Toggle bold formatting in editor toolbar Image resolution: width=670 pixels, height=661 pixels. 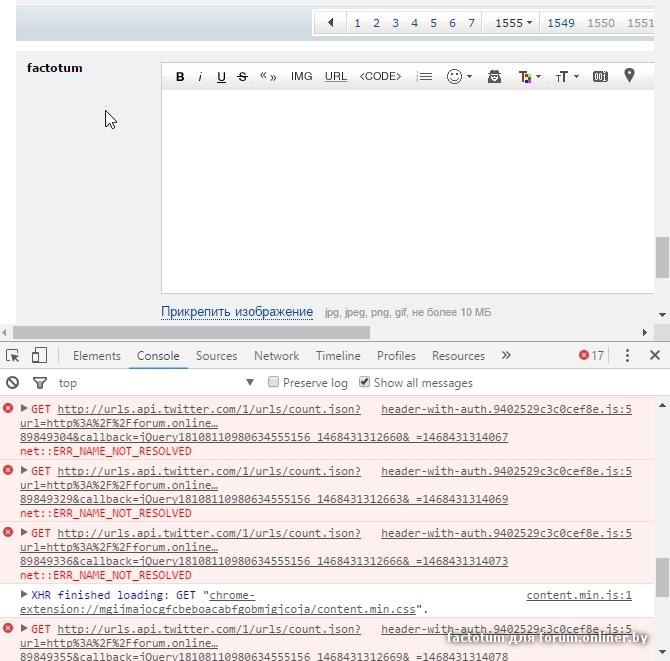[x=180, y=77]
